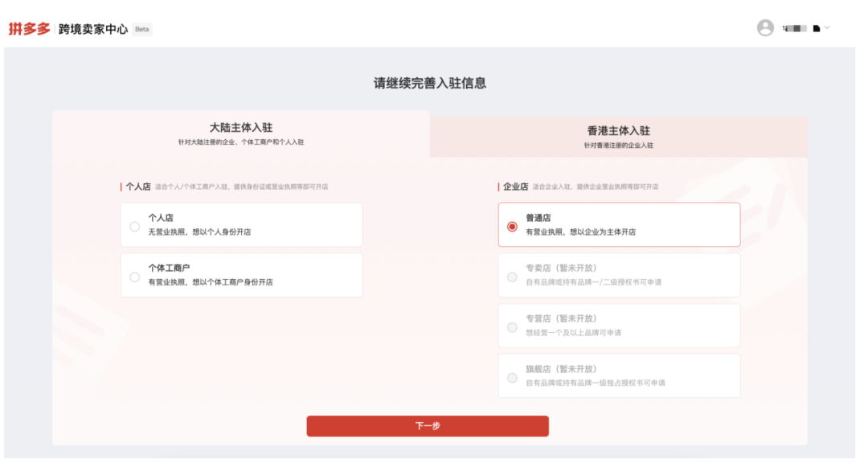868x472 pixels.
Task: Switch to 香港主体入驻 tab
Action: 618,136
